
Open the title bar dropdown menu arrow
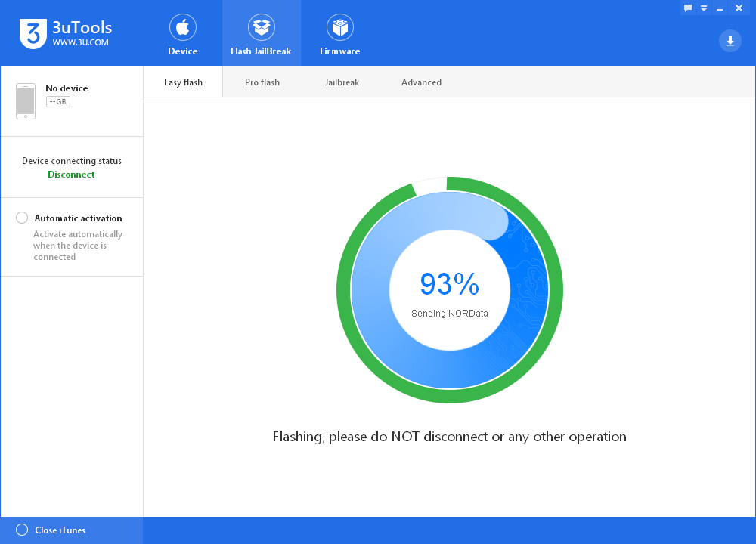704,8
